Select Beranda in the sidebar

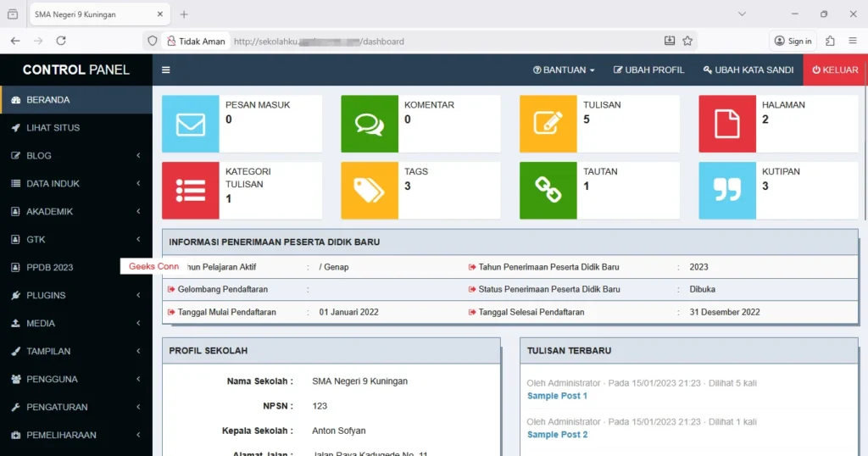click(76, 100)
